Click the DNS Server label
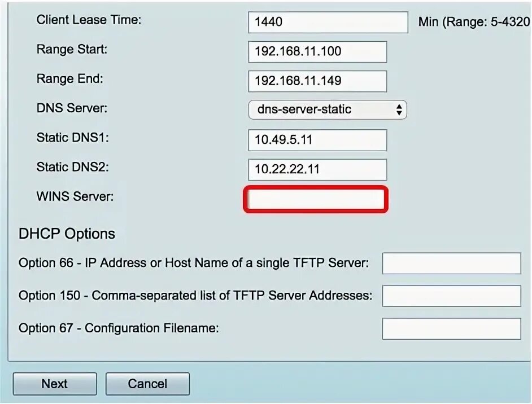The height and width of the screenshot is (404, 532). (x=72, y=108)
